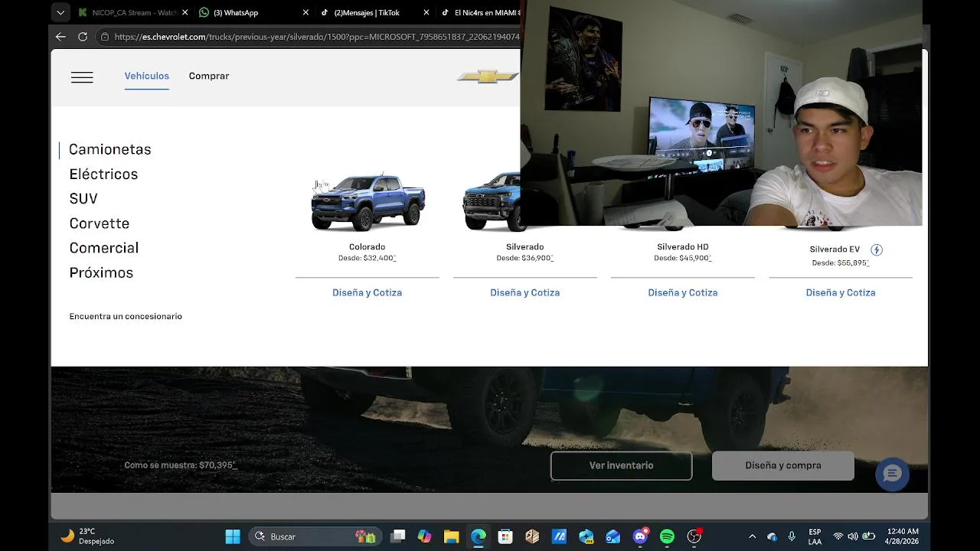Open OneDrive cloud tray icon
This screenshot has width=980, height=551.
pyautogui.click(x=772, y=536)
